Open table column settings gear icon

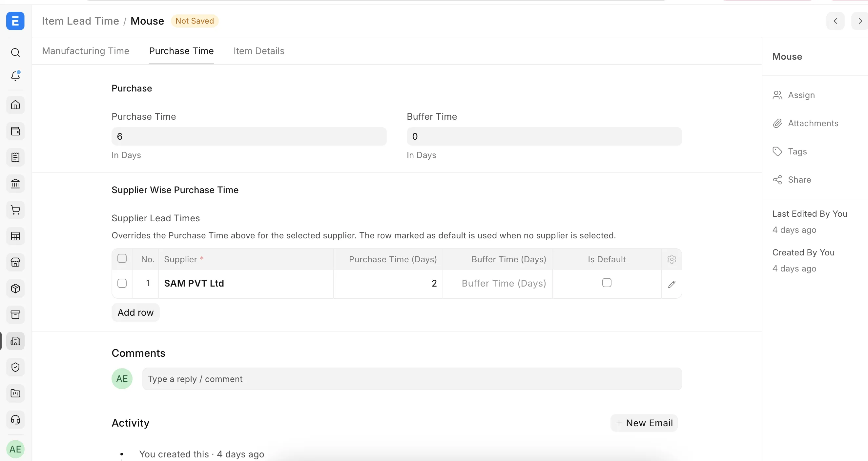point(672,259)
